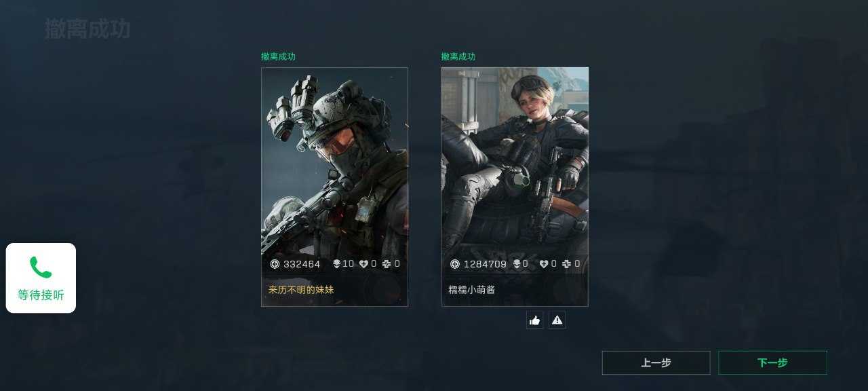Click the medical cross icon on 糯糯小萌酱 card

(x=567, y=264)
